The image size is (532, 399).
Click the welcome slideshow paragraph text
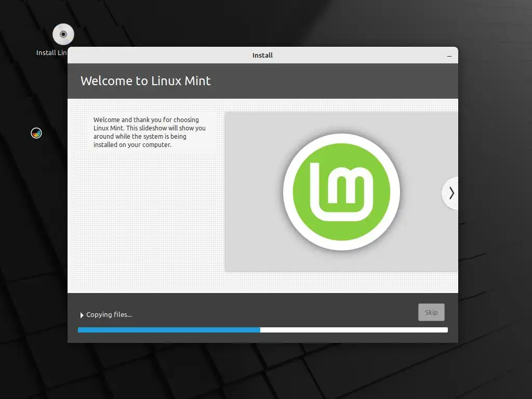coord(150,132)
